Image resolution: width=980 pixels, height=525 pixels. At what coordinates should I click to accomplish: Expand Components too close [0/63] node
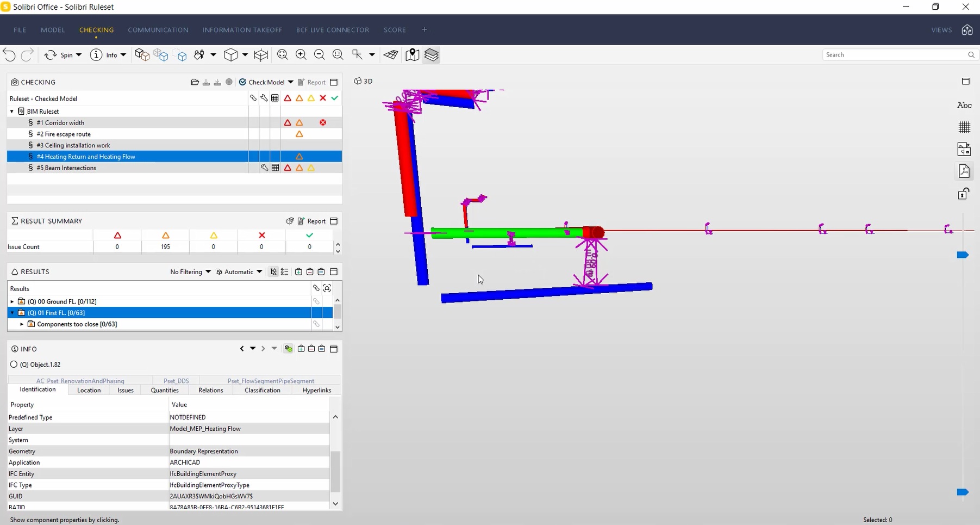click(x=22, y=324)
